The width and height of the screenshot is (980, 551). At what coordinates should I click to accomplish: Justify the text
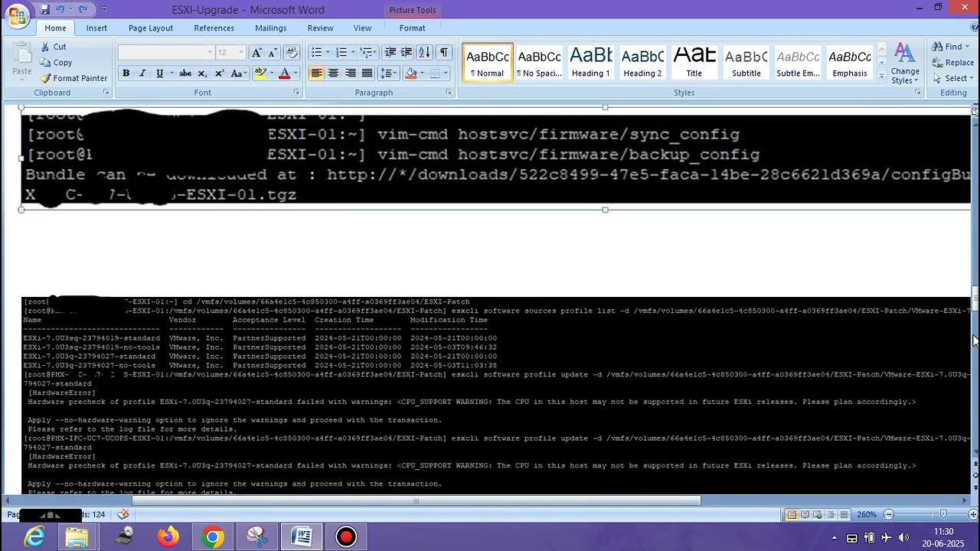click(367, 73)
